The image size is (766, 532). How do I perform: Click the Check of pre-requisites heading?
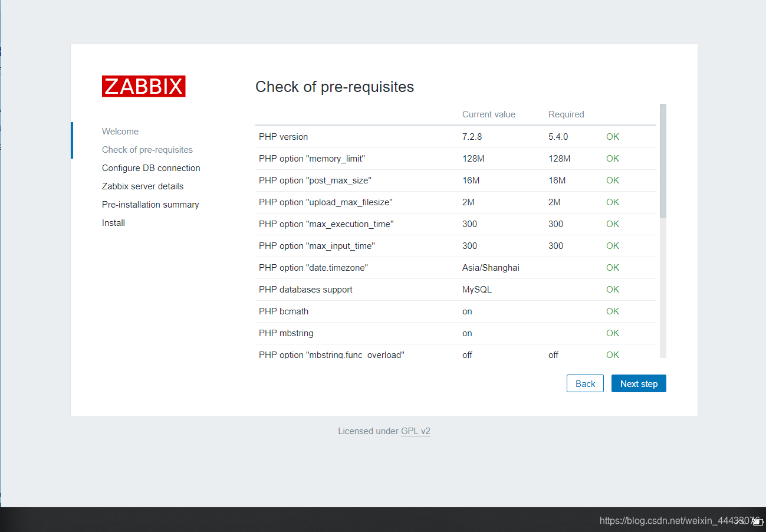(x=334, y=87)
